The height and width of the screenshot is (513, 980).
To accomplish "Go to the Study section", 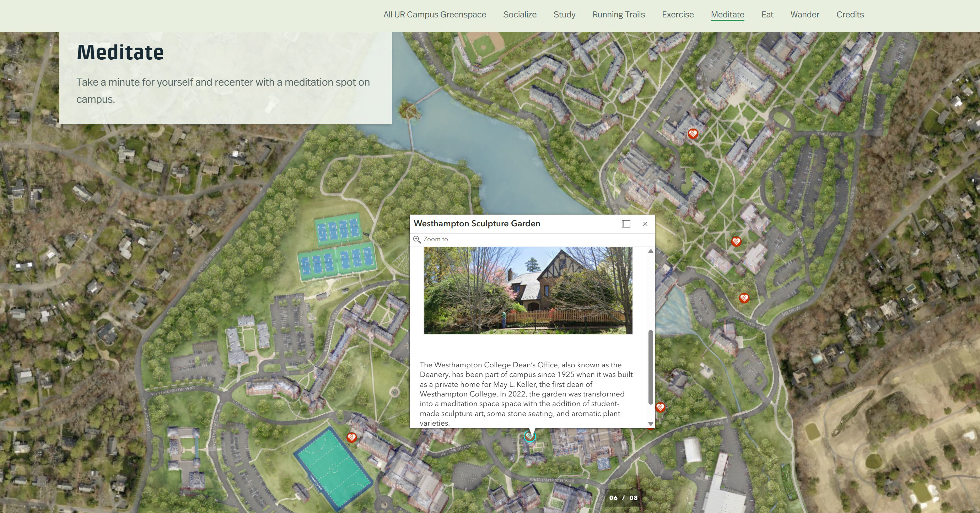I will pyautogui.click(x=564, y=15).
